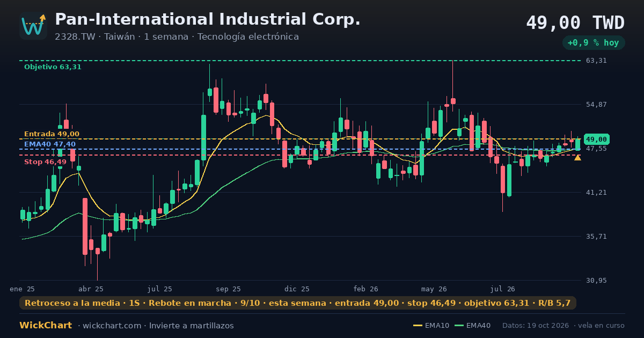This screenshot has height=338, width=644.
Task: Click the EMA40 47,40 label
Action: (50, 144)
